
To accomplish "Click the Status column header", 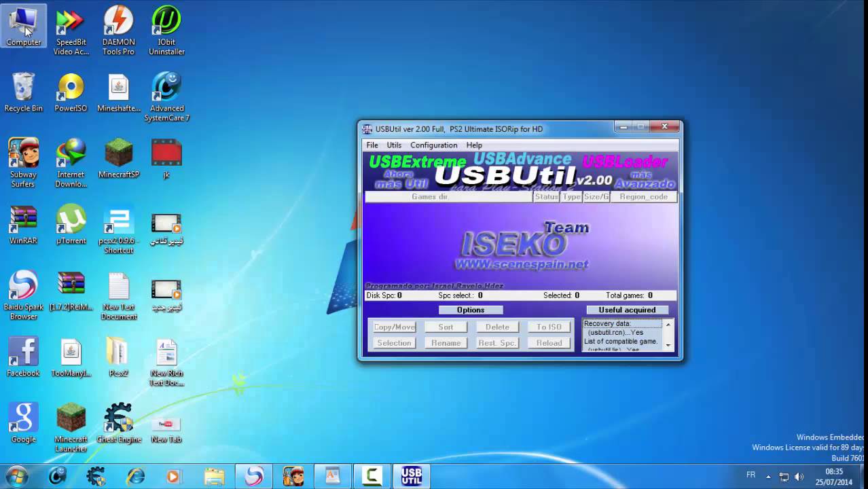I will pyautogui.click(x=547, y=197).
